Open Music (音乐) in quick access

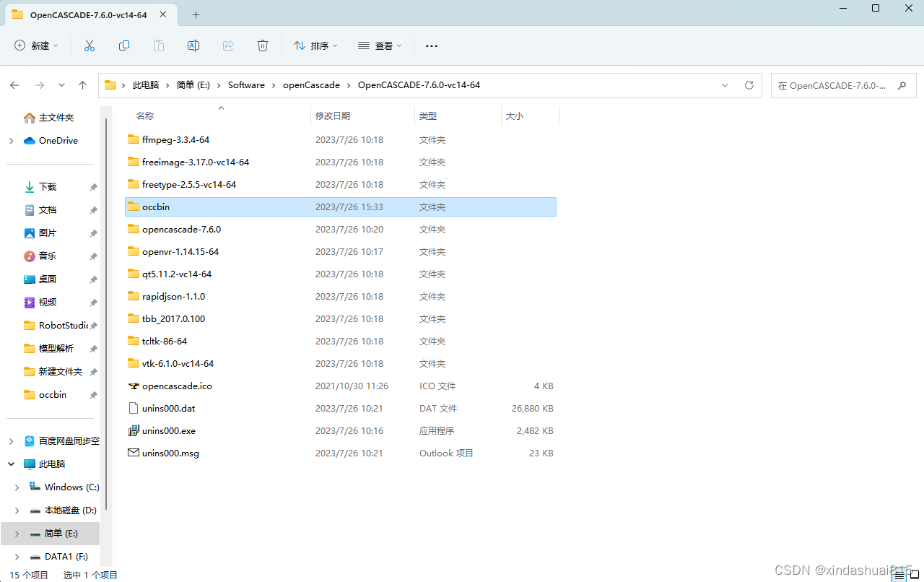coord(47,256)
